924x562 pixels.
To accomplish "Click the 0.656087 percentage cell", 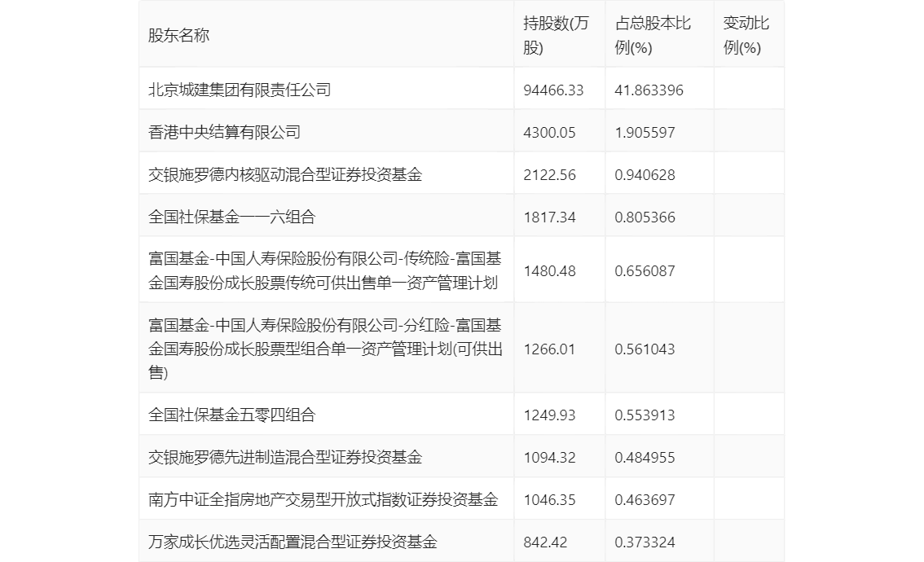I will point(645,271).
